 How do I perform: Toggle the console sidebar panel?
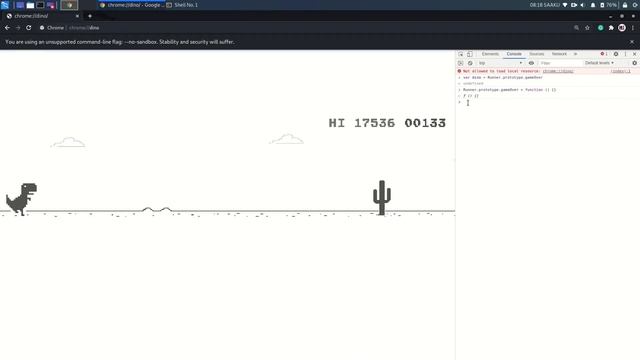click(x=460, y=63)
